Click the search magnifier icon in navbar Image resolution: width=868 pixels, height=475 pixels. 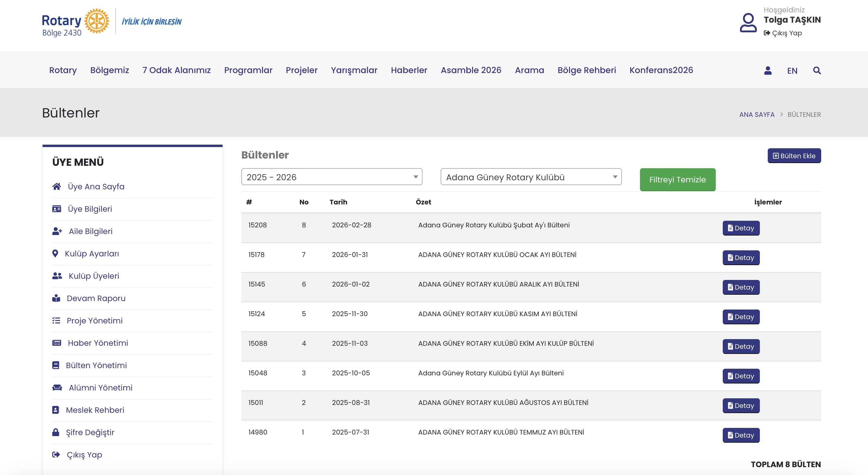(816, 70)
